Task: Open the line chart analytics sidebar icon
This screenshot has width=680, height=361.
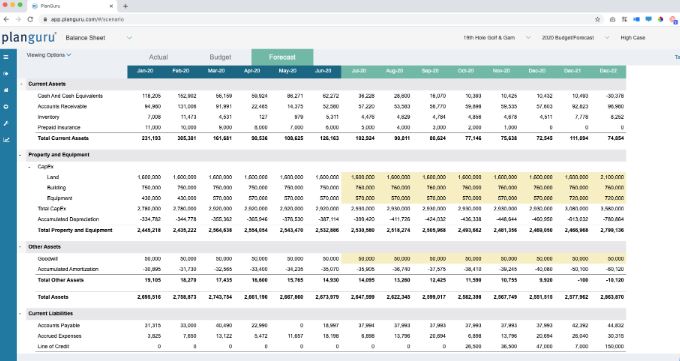Action: click(6, 140)
